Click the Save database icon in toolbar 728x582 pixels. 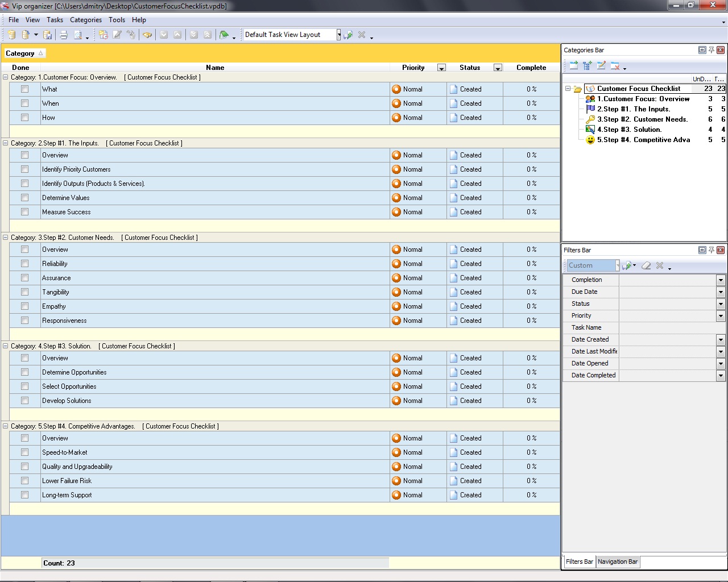[48, 35]
